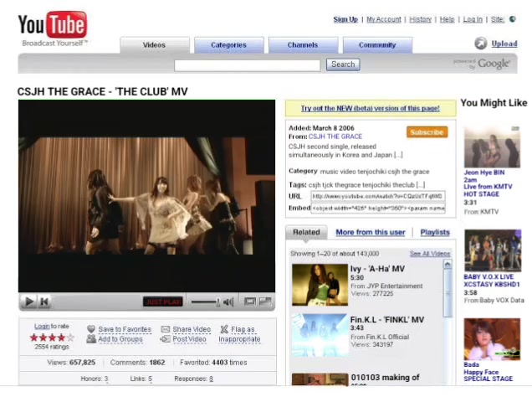Click the skip-to-start player button
The image size is (532, 402).
pos(44,301)
